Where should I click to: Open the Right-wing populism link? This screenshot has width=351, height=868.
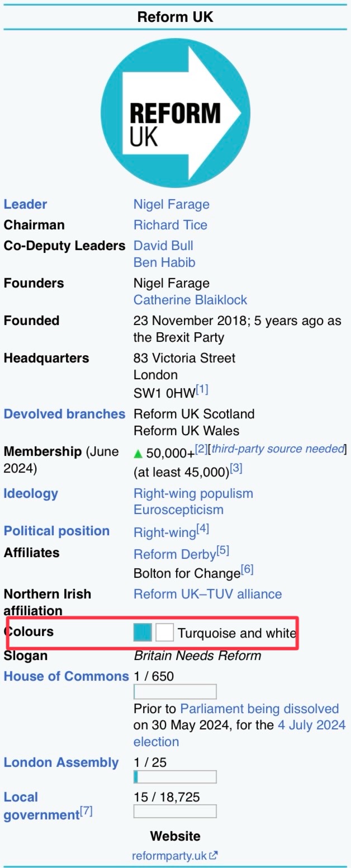tap(193, 493)
